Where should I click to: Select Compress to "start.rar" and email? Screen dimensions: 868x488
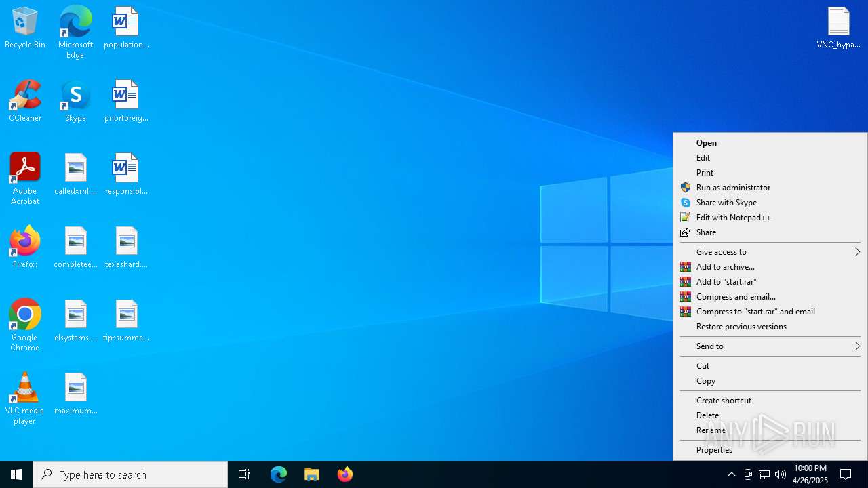point(770,312)
